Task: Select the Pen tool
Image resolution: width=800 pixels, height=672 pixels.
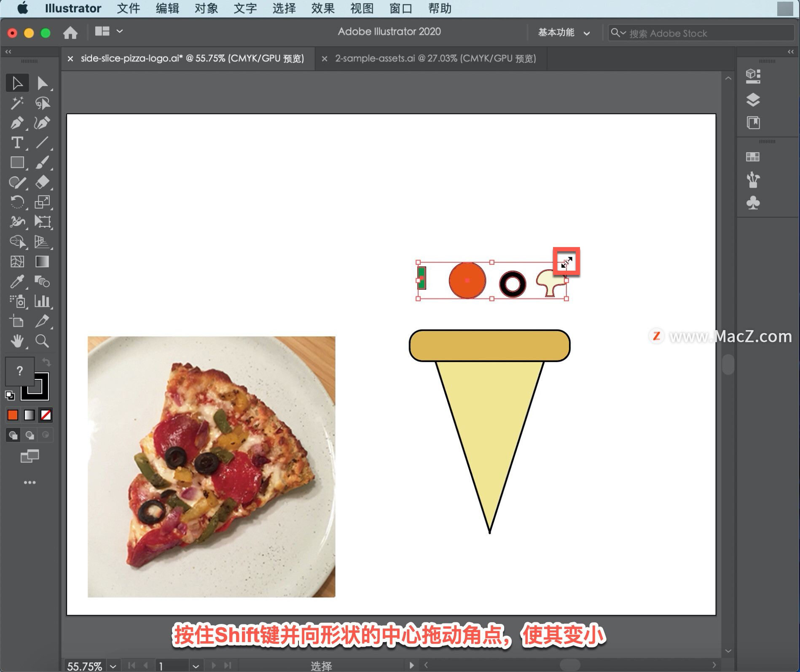Action: coord(17,123)
